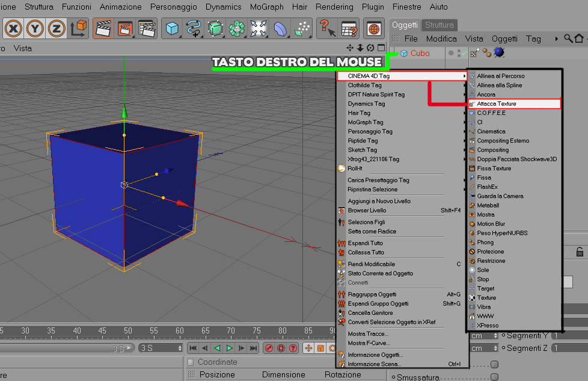
Task: Switch to the Struttura tab
Action: [x=439, y=25]
